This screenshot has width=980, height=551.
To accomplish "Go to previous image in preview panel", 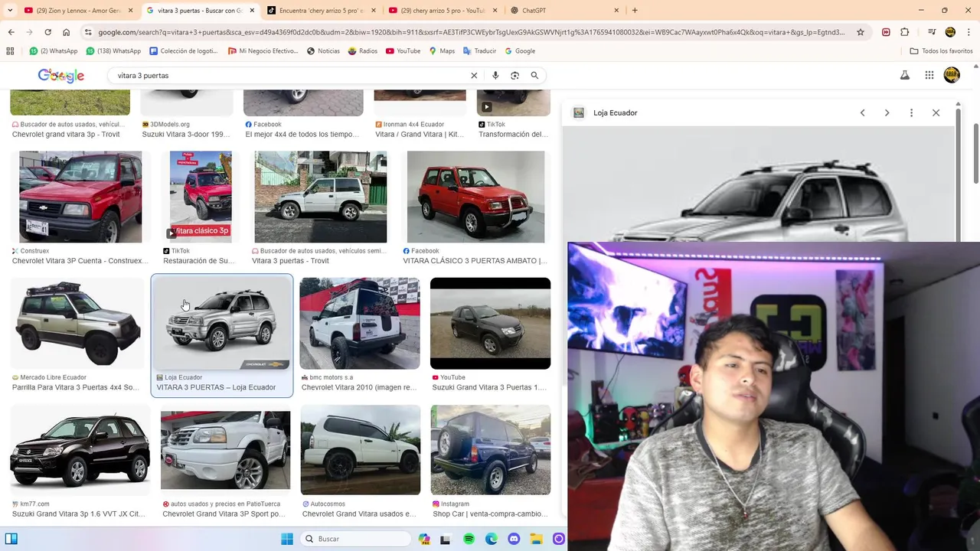I will point(862,112).
